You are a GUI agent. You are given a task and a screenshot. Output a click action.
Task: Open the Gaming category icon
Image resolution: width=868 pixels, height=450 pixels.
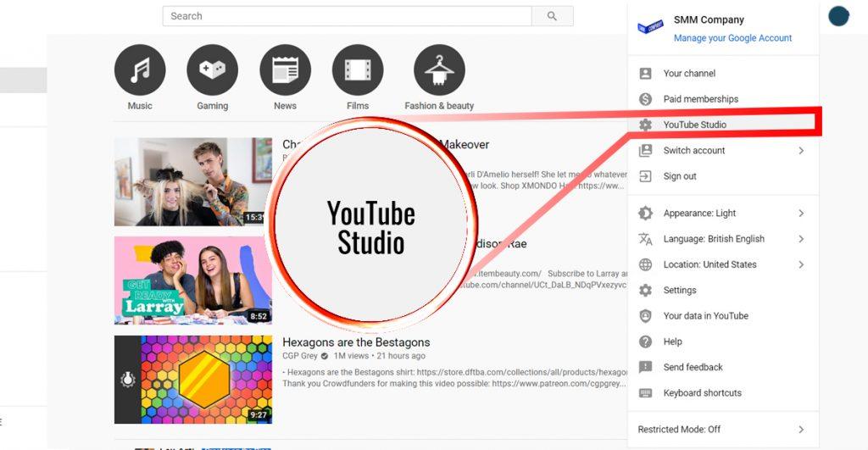pyautogui.click(x=212, y=70)
